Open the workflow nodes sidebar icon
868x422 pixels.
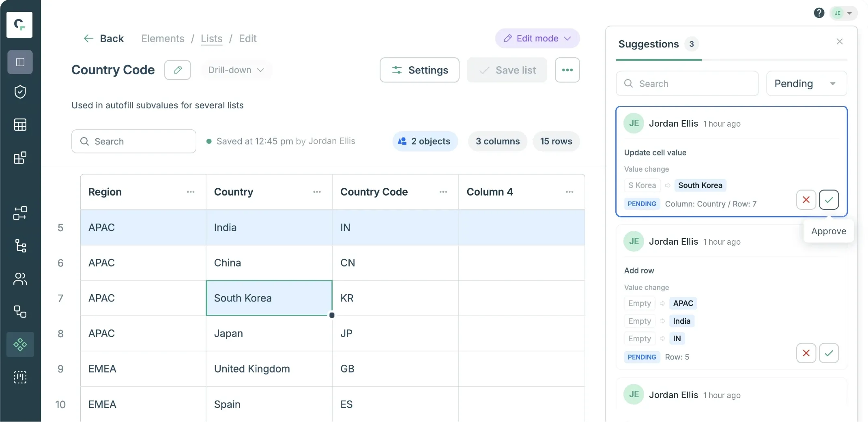pos(20,213)
